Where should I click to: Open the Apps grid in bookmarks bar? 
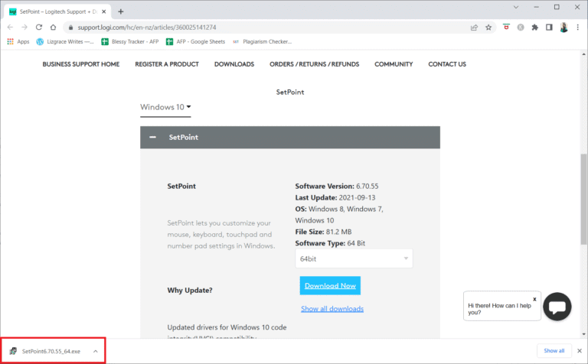click(18, 41)
